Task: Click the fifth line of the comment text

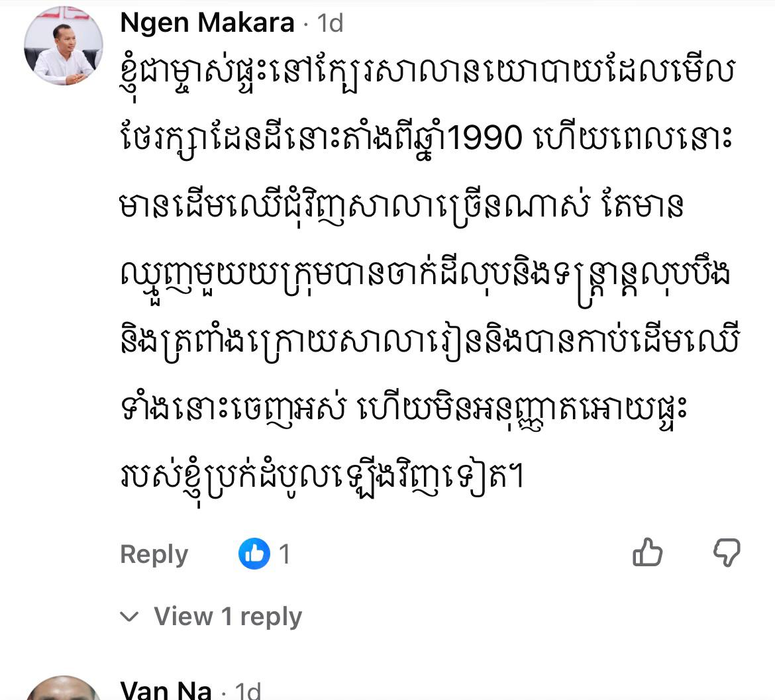Action: coord(429,342)
